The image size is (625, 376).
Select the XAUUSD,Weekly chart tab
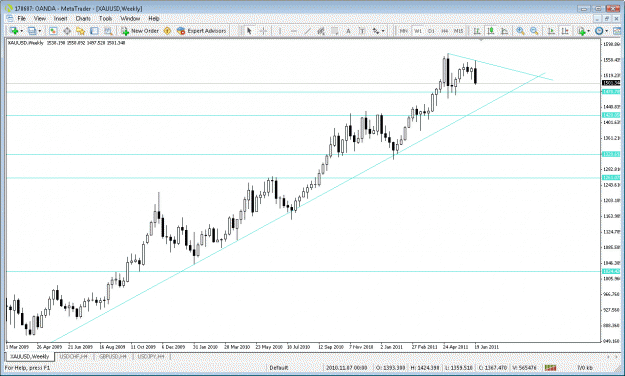coord(30,356)
